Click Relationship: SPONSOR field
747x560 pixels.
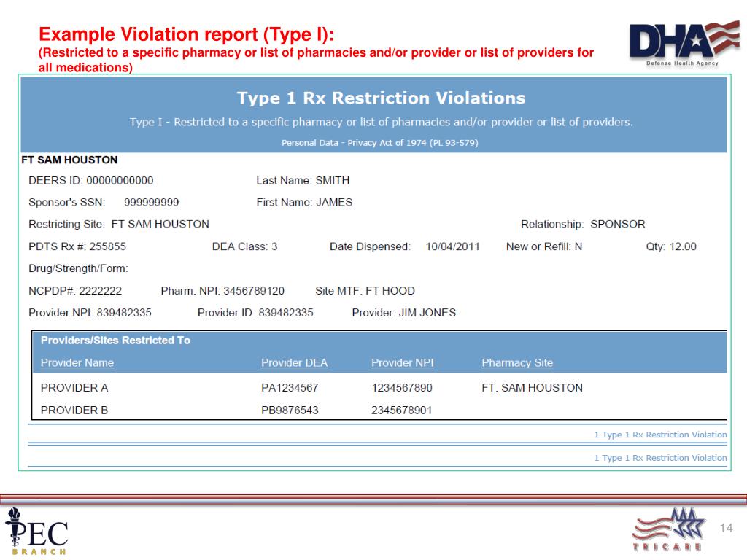pos(583,225)
